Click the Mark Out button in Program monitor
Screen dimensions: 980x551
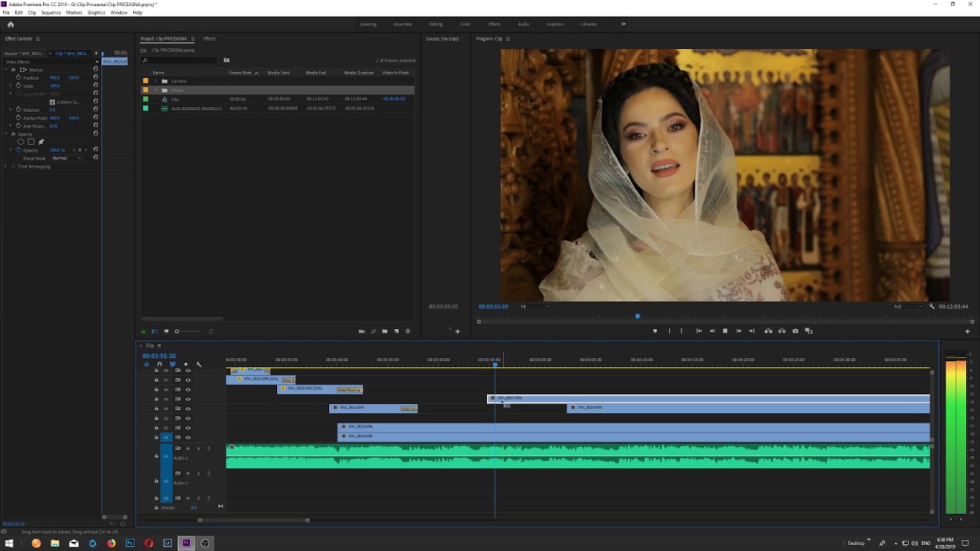[681, 331]
